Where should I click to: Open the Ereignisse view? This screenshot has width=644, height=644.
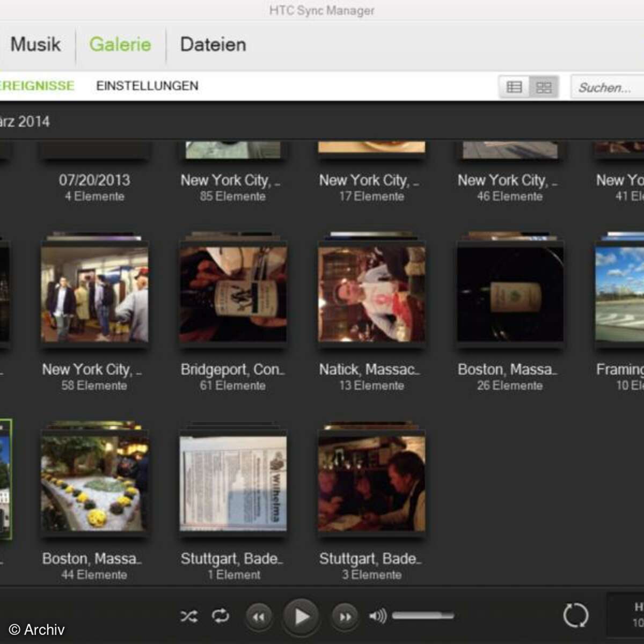point(36,86)
